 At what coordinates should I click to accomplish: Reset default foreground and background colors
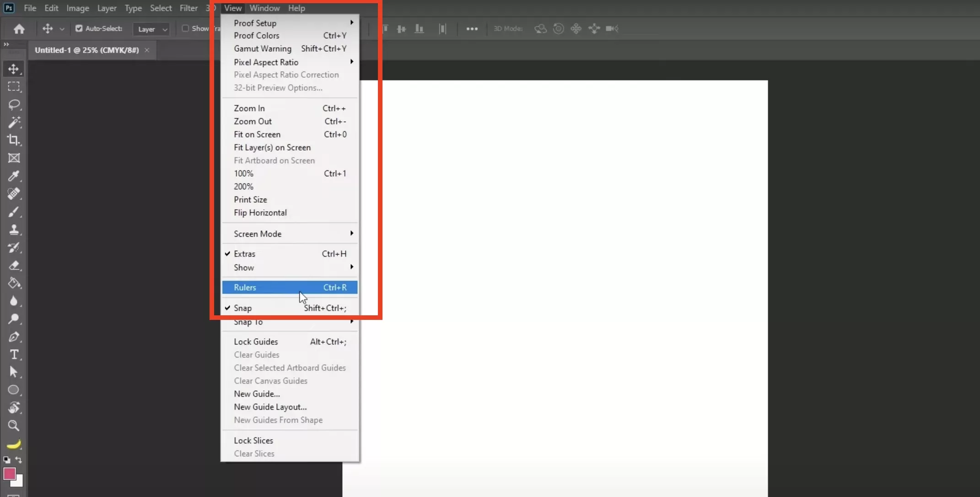pos(6,459)
